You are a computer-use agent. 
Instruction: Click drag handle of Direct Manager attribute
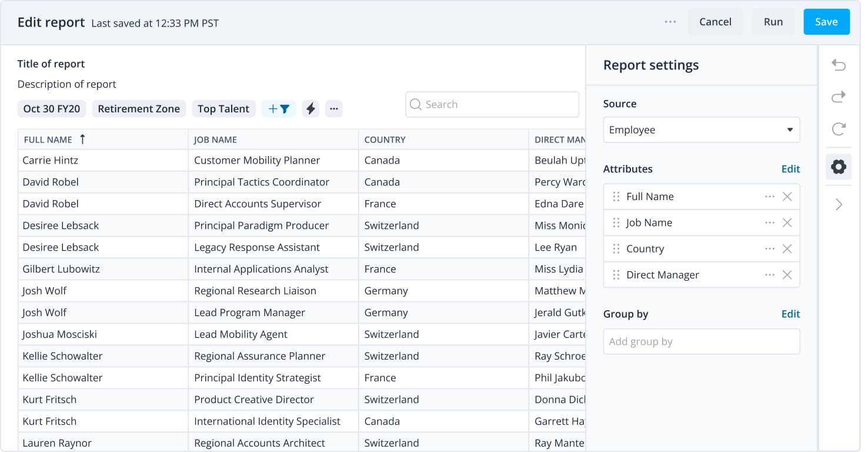click(616, 275)
